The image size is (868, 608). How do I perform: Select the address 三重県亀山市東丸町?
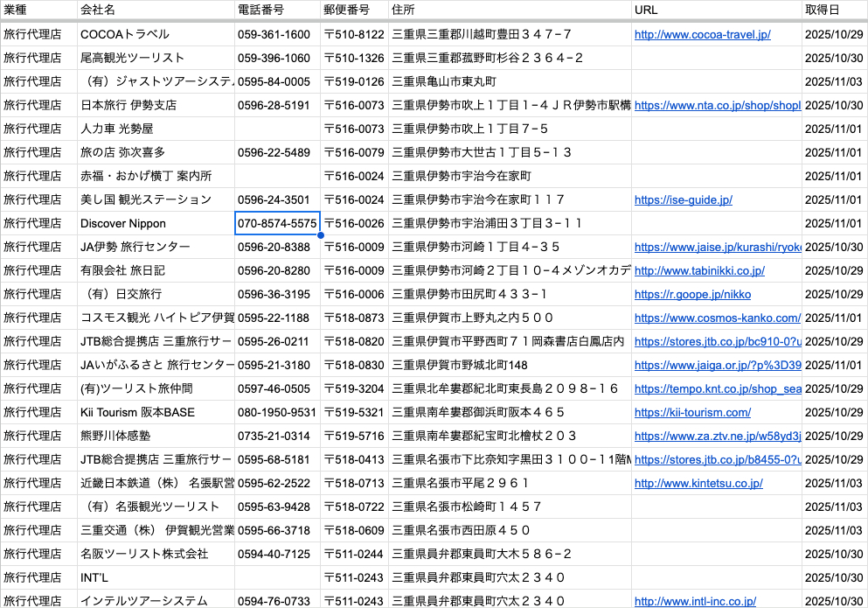tap(510, 81)
